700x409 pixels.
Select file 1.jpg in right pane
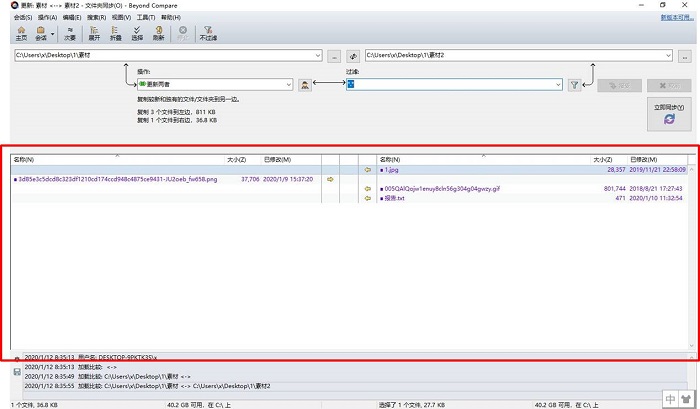(x=390, y=170)
